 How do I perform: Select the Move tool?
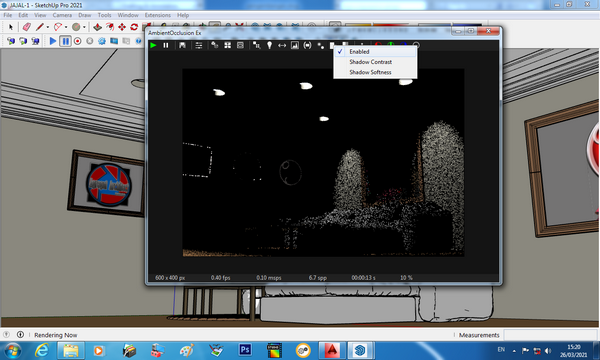click(x=122, y=27)
